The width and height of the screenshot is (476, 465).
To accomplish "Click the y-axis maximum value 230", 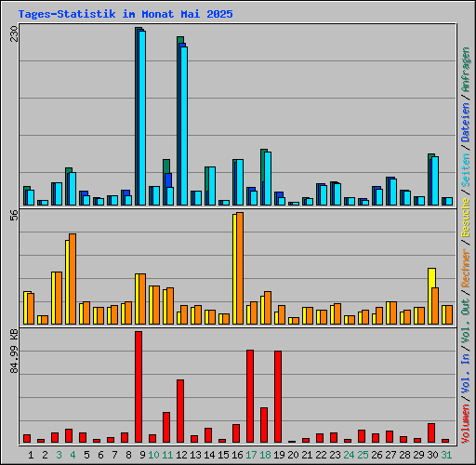I will pos(14,33).
